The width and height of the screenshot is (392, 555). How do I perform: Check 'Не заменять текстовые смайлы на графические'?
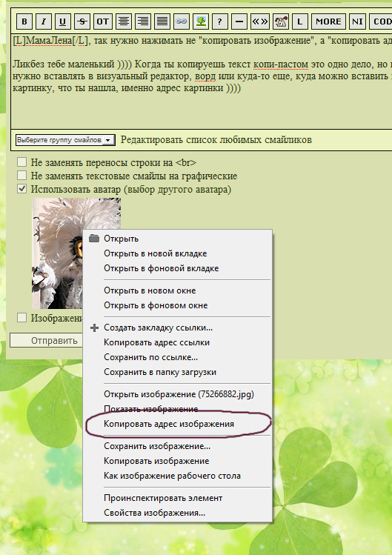tap(22, 175)
